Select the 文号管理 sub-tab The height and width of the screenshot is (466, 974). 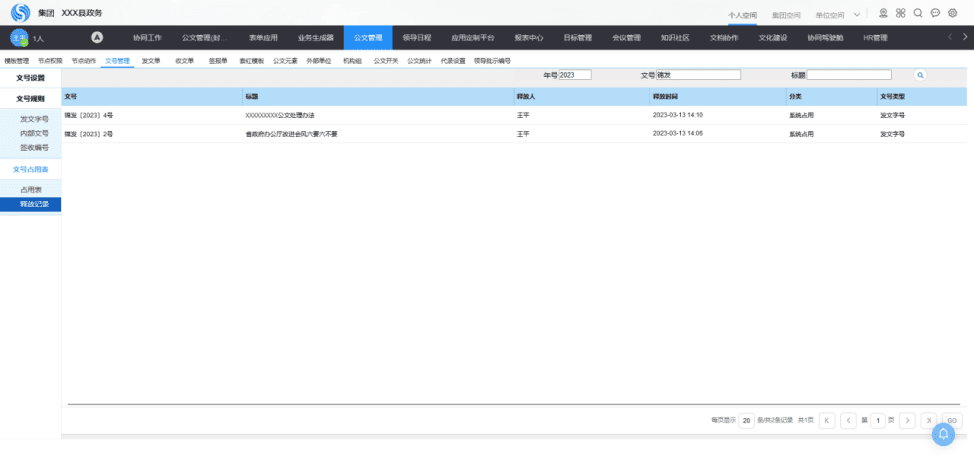(117, 61)
